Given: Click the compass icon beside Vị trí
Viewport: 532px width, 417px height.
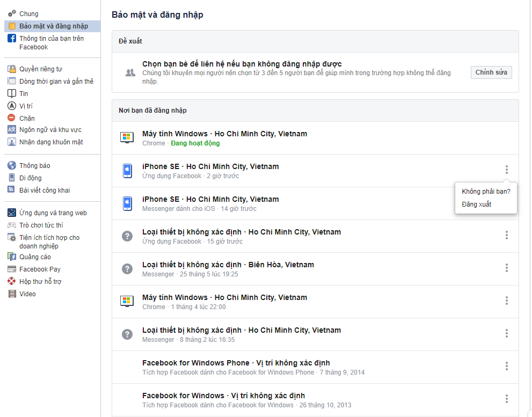Looking at the screenshot, I should pyautogui.click(x=12, y=106).
